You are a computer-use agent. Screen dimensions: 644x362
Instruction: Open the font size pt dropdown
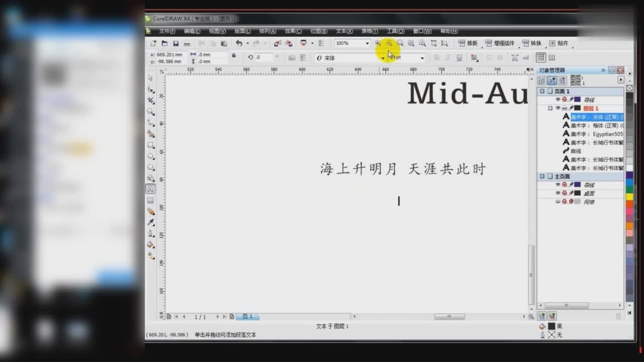[x=422, y=58]
